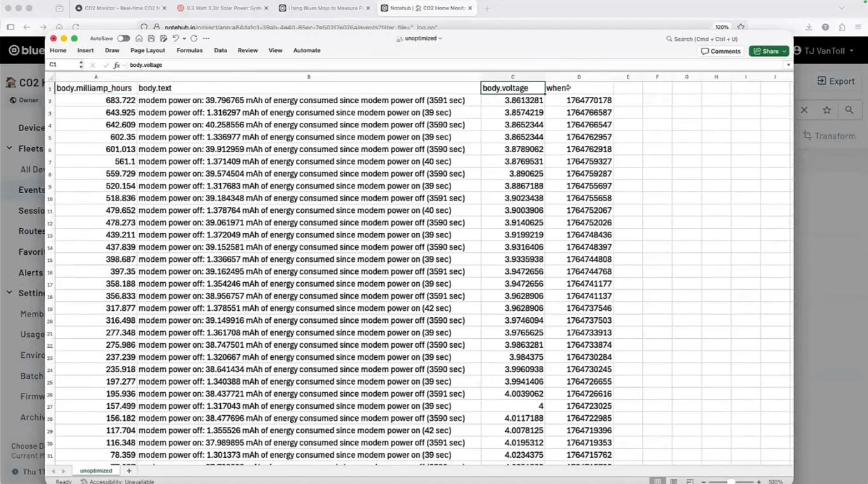Select the Normal view icon in status bar
The width and height of the screenshot is (868, 484).
click(658, 481)
